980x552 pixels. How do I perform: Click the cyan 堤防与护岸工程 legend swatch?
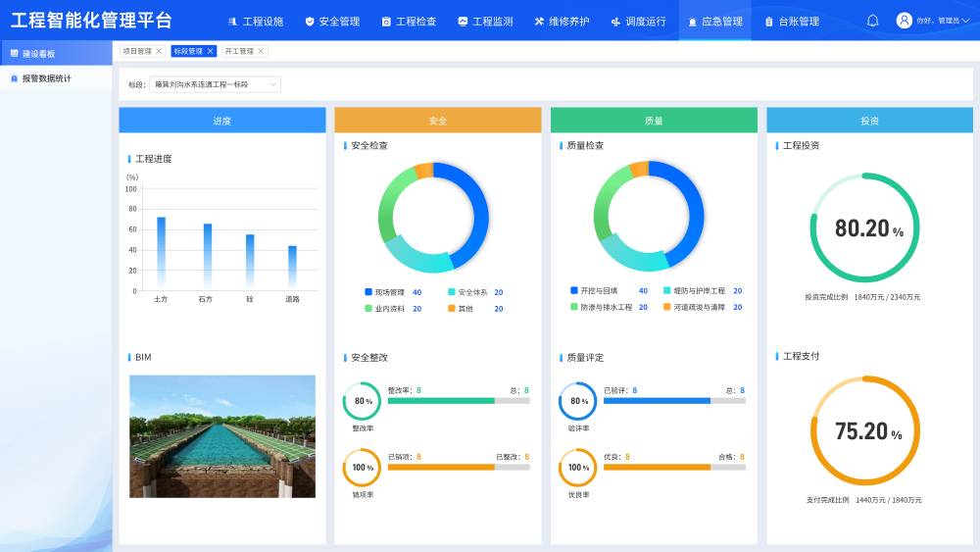[x=666, y=290]
